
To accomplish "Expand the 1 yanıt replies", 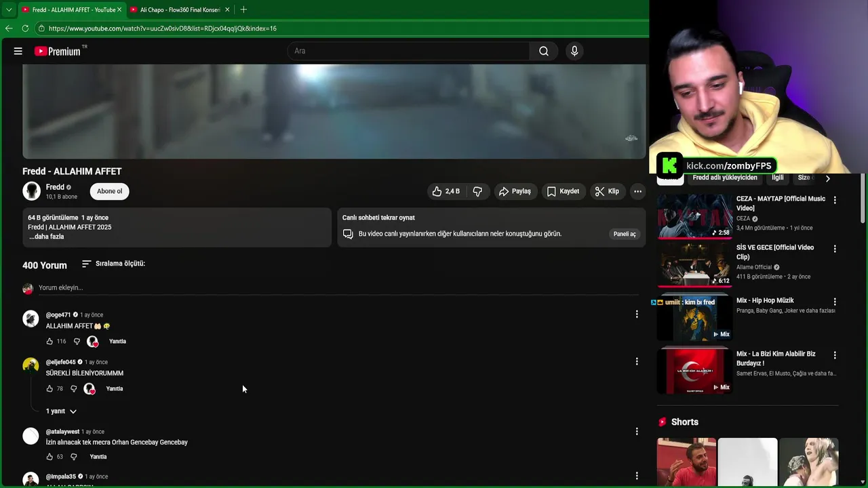I will pos(61,411).
